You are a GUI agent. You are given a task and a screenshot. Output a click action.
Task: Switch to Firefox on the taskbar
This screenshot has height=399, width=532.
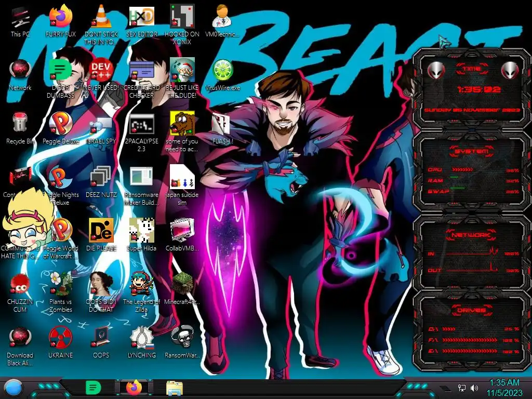click(x=135, y=388)
